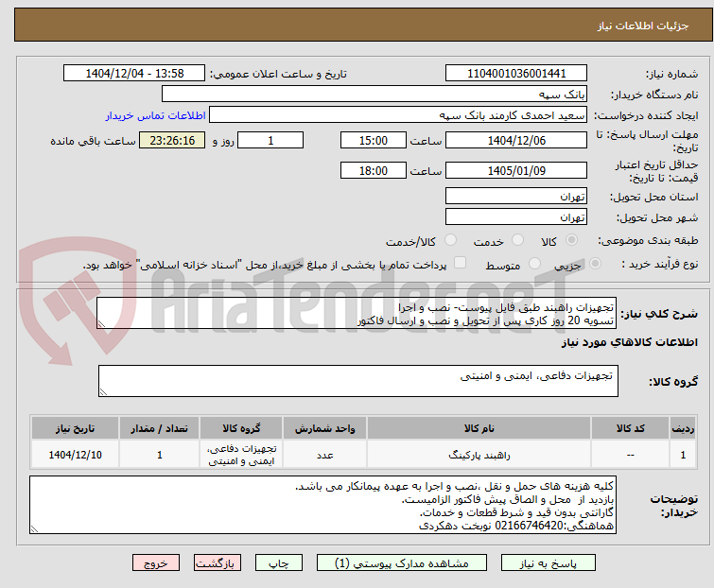Image resolution: width=714 pixels, height=588 pixels.
Task: Click the announcement date field 1404/12/04 - 13:58
Action: click(134, 74)
